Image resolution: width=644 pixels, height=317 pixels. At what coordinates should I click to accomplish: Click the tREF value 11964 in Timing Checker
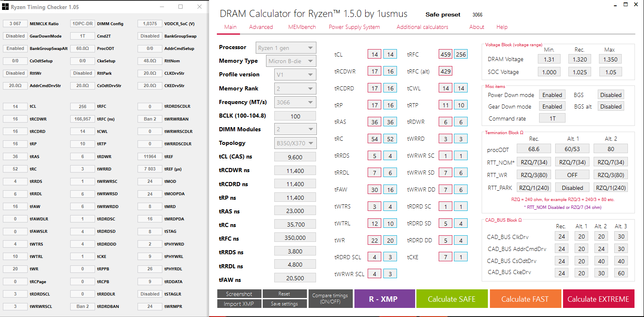click(x=150, y=156)
